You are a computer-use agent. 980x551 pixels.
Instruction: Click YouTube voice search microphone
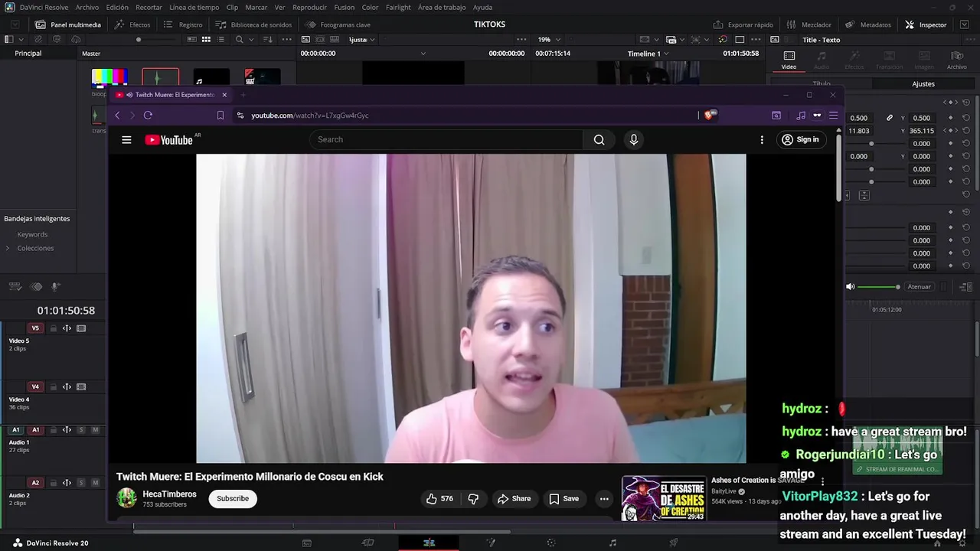[633, 139]
